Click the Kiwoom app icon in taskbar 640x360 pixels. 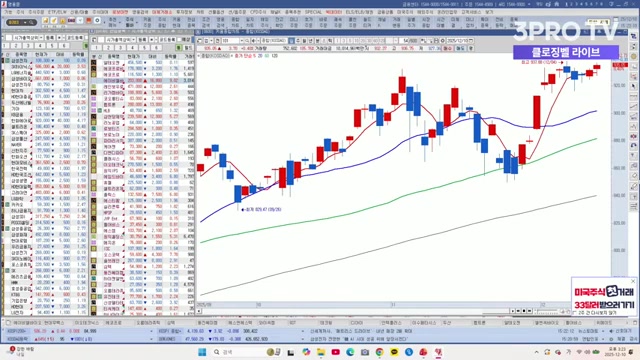(x=438, y=352)
